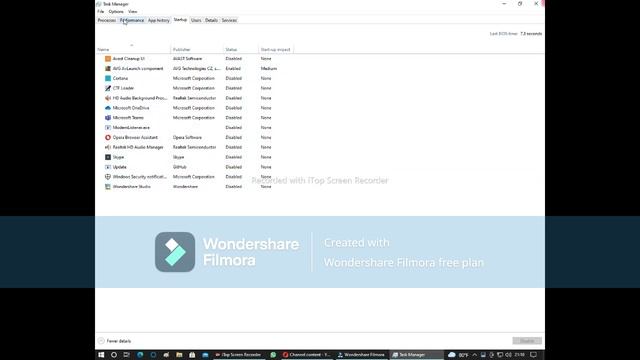Select the Realtek HD Audio Manager name
This screenshot has width=640, height=360.
click(138, 147)
